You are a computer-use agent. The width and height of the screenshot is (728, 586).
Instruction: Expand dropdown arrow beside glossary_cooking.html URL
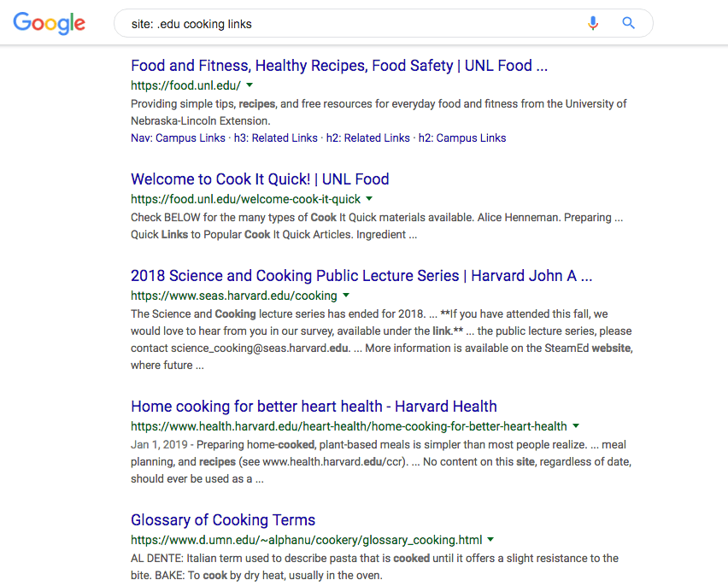click(490, 540)
